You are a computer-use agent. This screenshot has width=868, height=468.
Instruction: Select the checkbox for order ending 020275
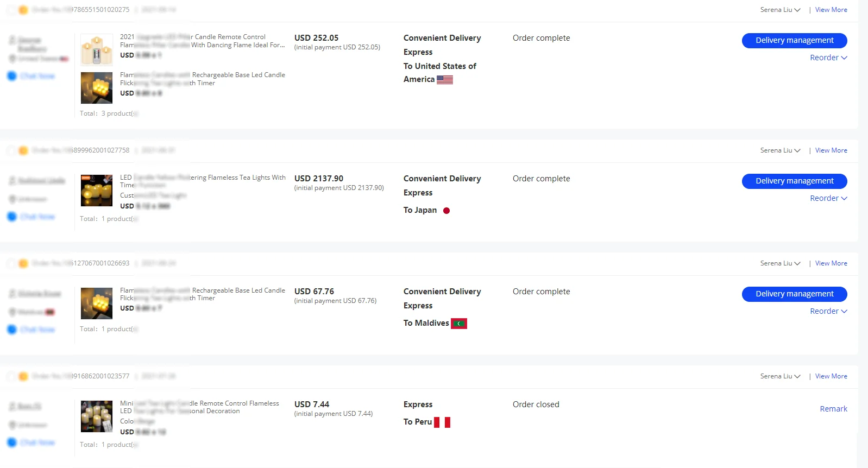pos(11,10)
